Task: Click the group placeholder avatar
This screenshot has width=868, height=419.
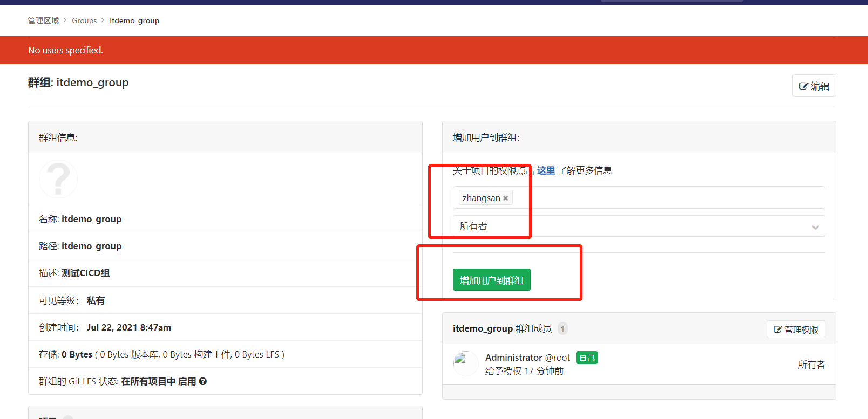Action: pyautogui.click(x=58, y=179)
